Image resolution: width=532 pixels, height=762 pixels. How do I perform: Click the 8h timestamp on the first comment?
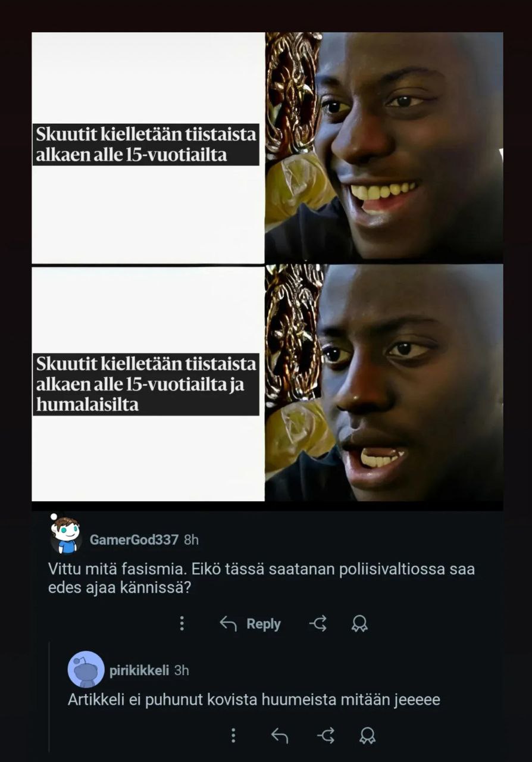click(x=191, y=540)
